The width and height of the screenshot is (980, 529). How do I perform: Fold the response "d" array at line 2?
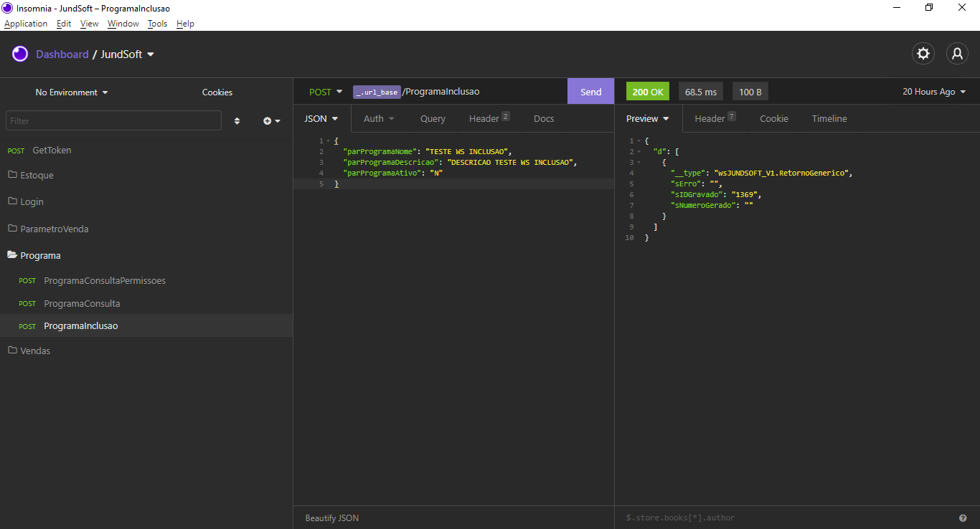pyautogui.click(x=639, y=152)
